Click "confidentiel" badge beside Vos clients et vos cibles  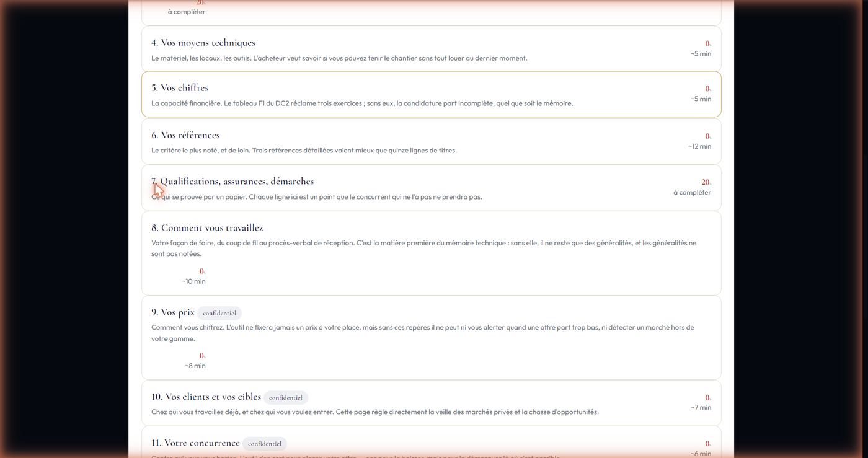pyautogui.click(x=286, y=397)
